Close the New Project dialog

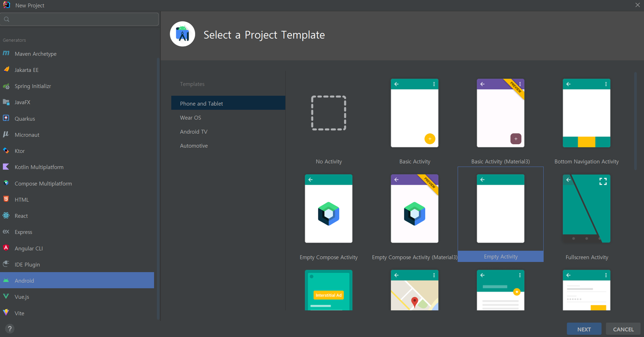click(637, 5)
